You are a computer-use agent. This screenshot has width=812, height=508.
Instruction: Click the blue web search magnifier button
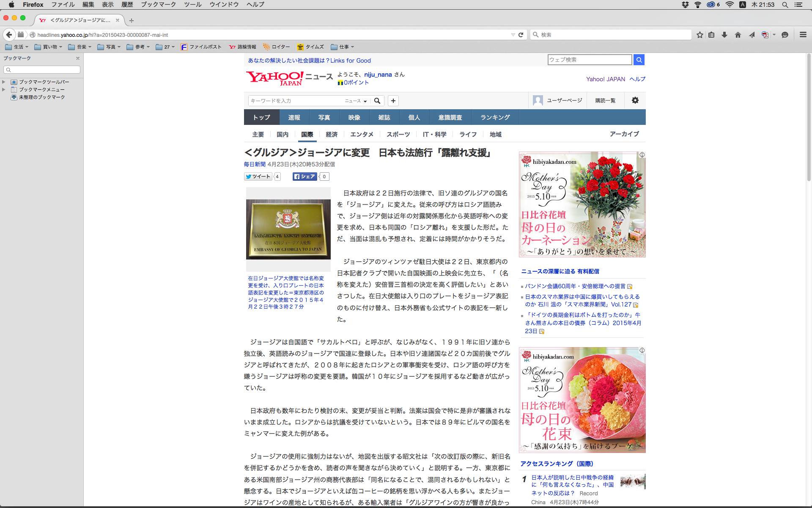point(639,60)
